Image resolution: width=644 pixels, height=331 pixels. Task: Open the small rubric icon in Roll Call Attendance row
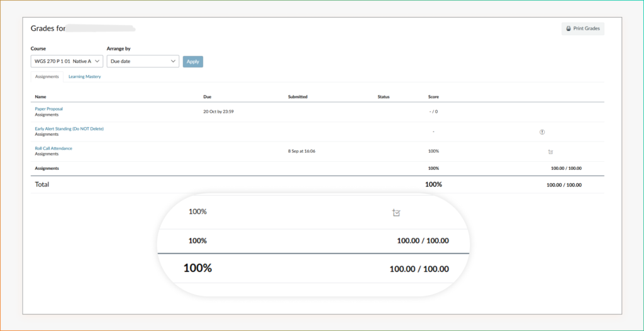[x=550, y=152]
